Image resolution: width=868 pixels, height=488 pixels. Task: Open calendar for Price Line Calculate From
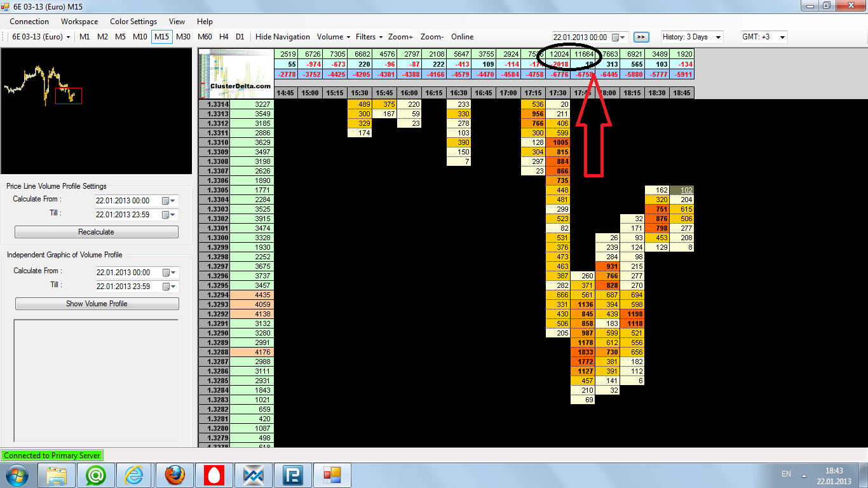point(168,201)
